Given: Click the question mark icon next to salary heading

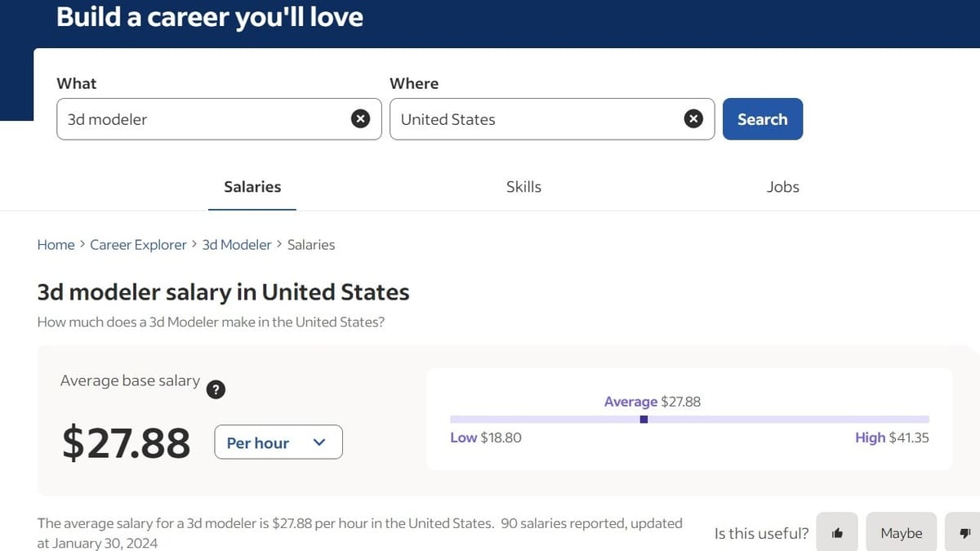Looking at the screenshot, I should tap(216, 389).
